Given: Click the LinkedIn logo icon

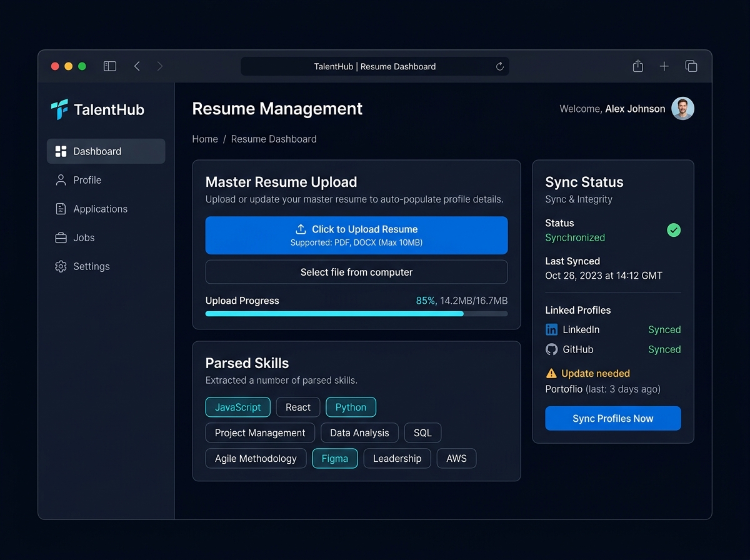Looking at the screenshot, I should 551,329.
